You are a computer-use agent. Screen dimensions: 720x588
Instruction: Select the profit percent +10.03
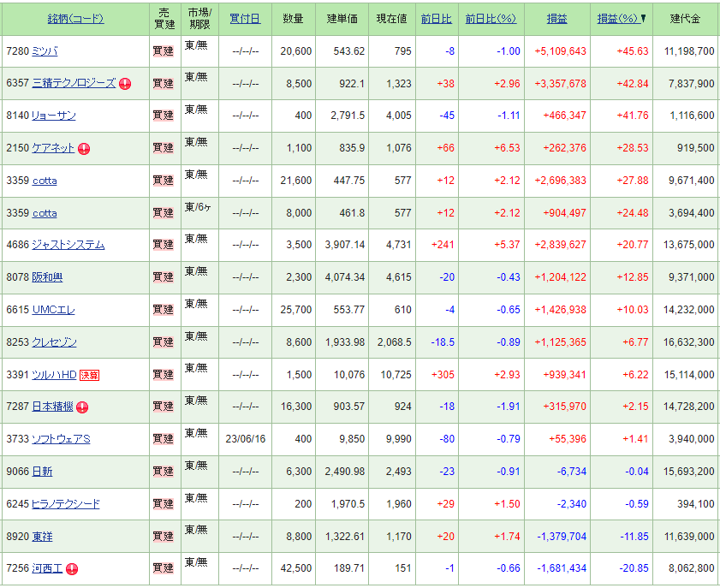(x=633, y=310)
